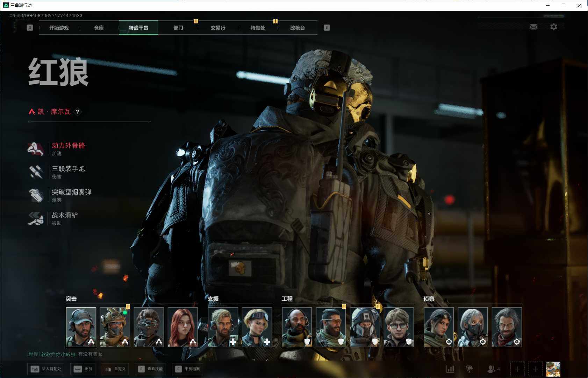The height and width of the screenshot is (378, 588).
Task: Click the world chat message 有没有美女
Action: pos(90,354)
